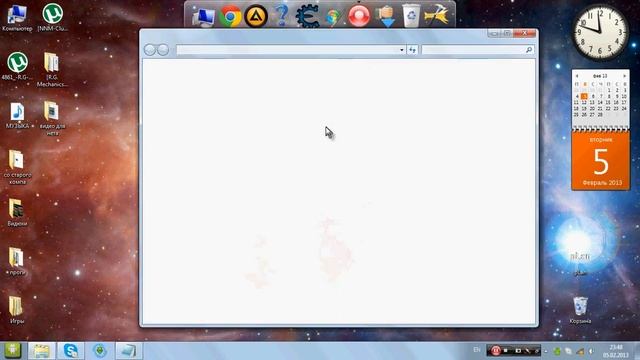The image size is (640, 360).
Task: Click the blue question mark dock icon
Action: (281, 16)
